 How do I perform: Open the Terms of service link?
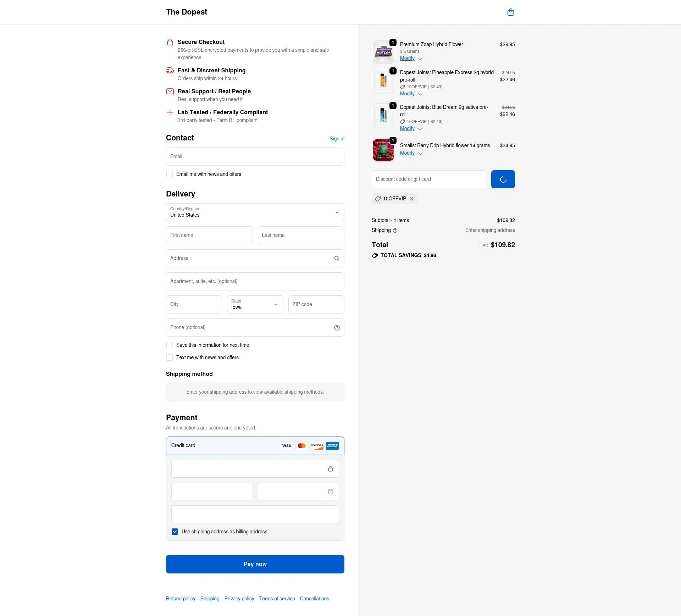point(277,599)
